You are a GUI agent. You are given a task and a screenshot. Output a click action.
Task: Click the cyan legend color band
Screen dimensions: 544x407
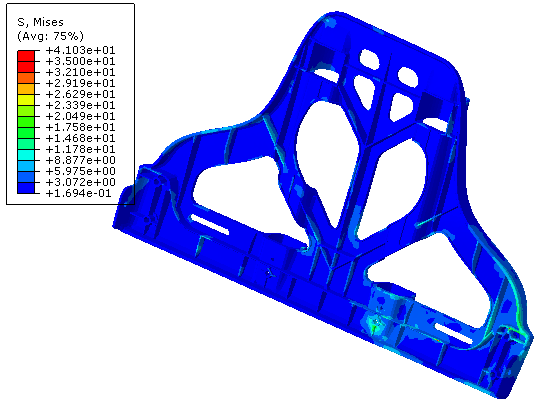click(26, 154)
